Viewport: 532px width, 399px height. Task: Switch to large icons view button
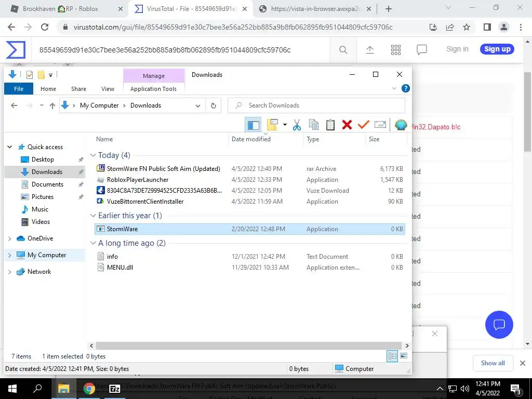point(404,356)
